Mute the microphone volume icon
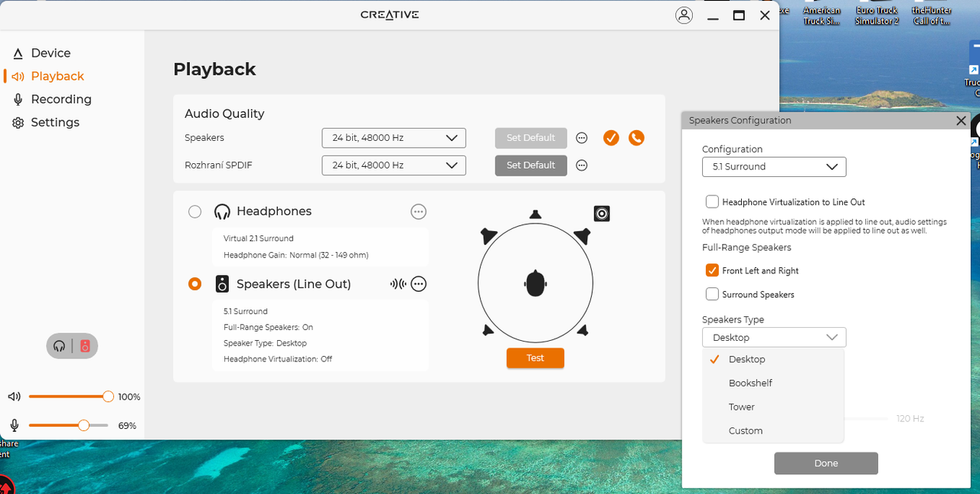The image size is (980, 494). (x=15, y=425)
